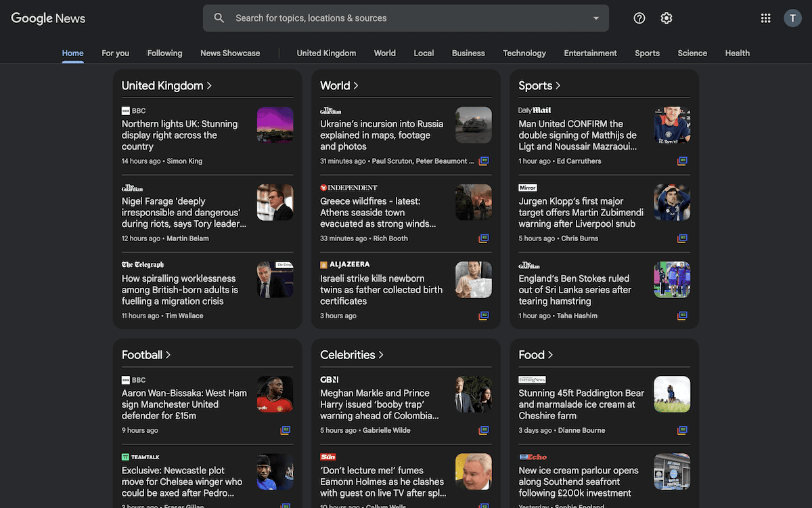Open the World tab in navigation
The image size is (812, 508).
pos(384,53)
